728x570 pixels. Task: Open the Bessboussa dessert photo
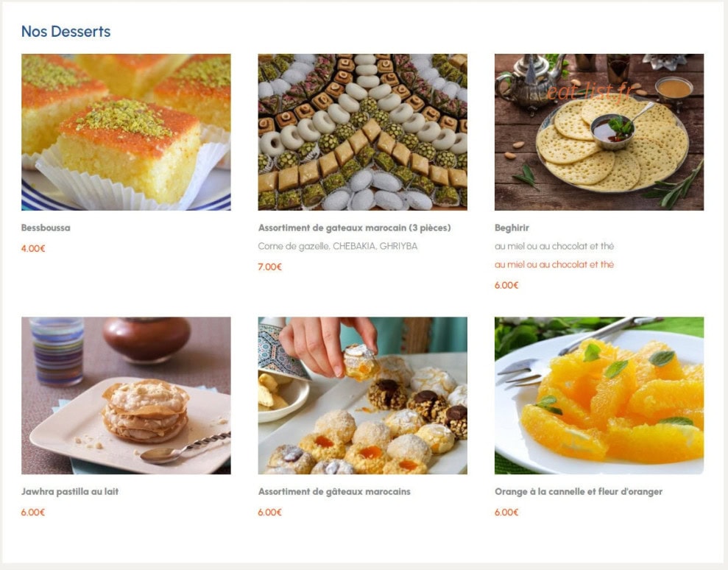click(126, 133)
